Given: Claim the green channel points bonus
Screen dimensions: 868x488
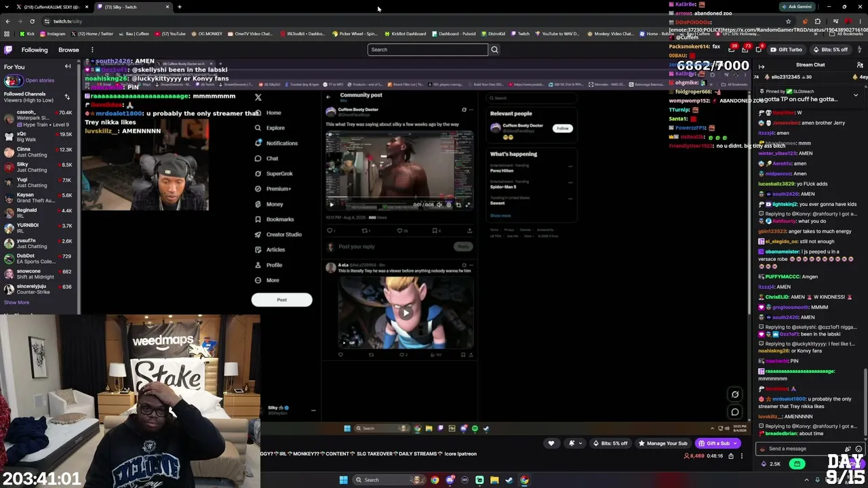Looking at the screenshot, I should [x=797, y=464].
